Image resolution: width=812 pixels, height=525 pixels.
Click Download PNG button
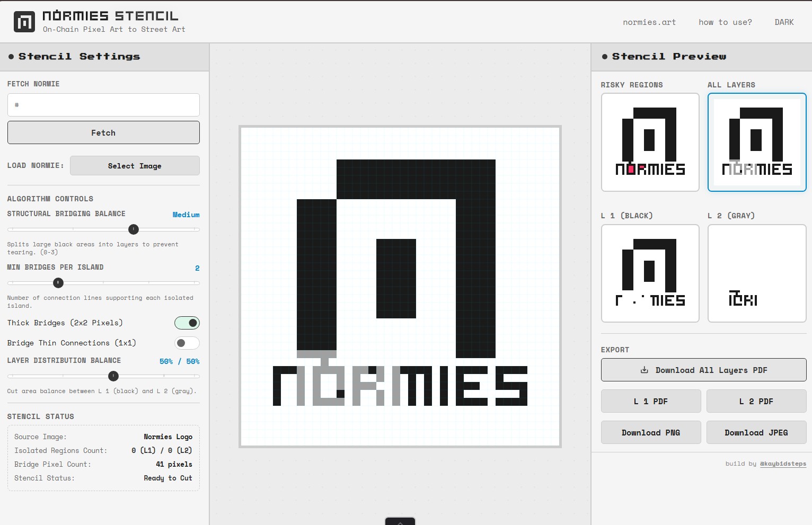point(651,432)
